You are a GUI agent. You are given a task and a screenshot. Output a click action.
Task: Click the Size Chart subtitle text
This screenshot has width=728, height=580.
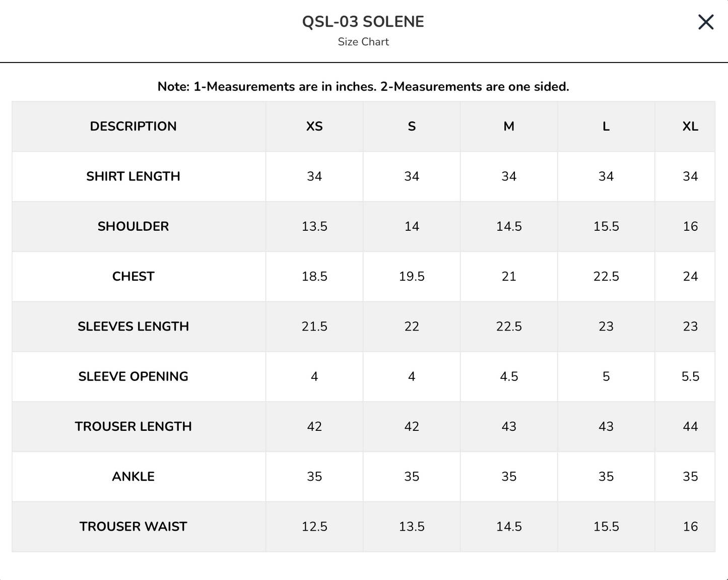click(x=363, y=42)
